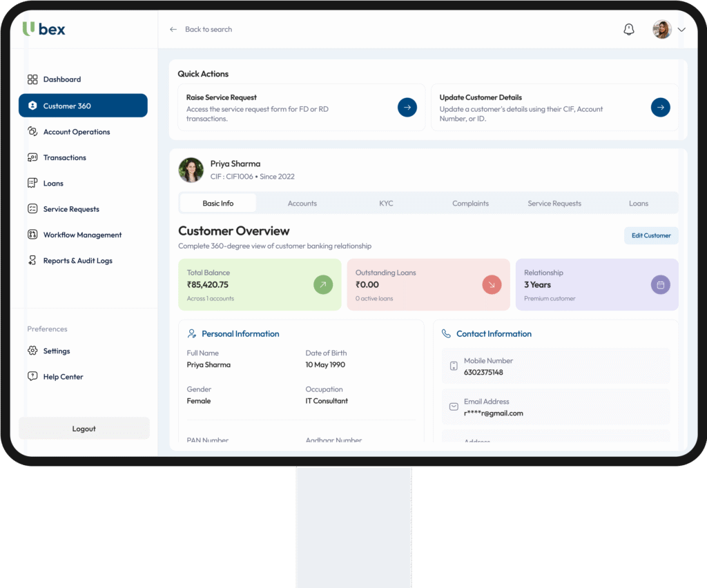Click the Update Customer Details arrow

point(660,107)
